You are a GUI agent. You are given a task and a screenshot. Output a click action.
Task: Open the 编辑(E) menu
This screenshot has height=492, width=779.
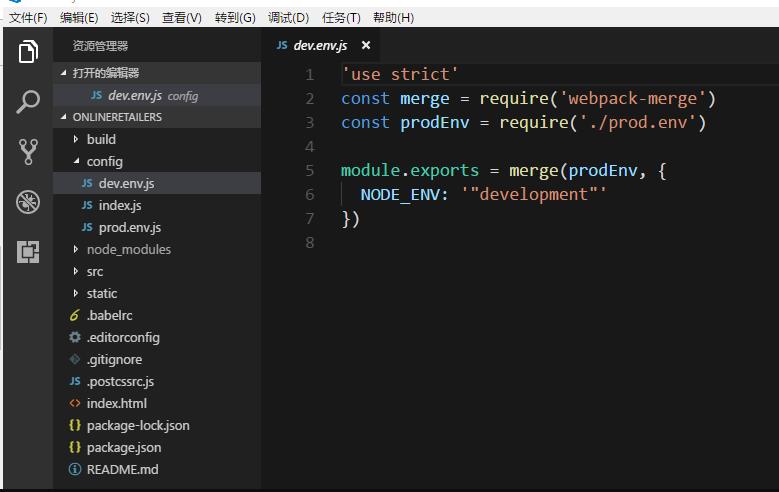[x=79, y=18]
